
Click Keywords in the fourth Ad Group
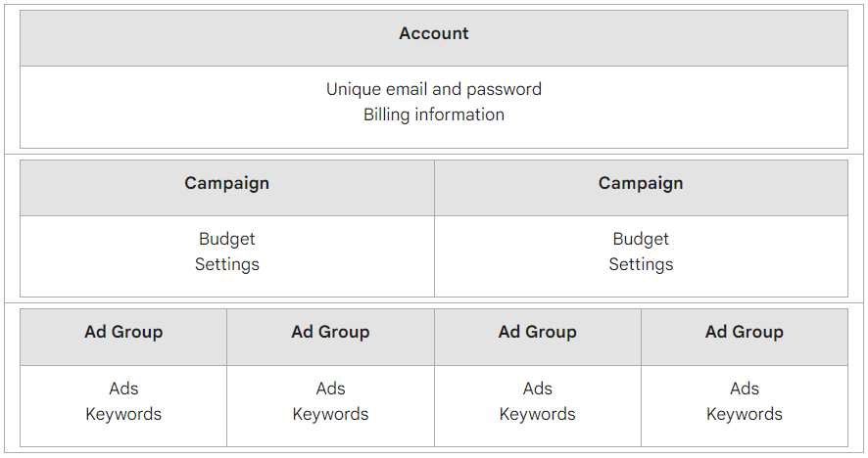(744, 414)
